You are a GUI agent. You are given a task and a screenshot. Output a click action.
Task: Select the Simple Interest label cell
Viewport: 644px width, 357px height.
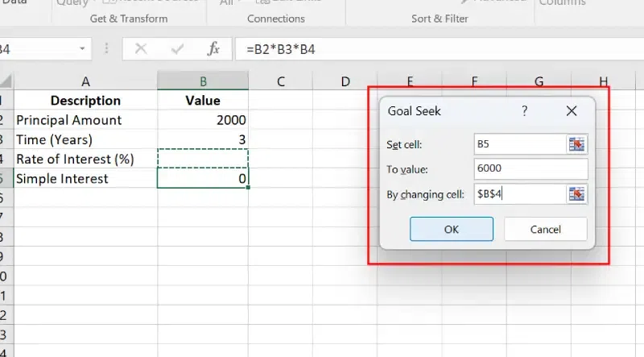[x=85, y=179]
